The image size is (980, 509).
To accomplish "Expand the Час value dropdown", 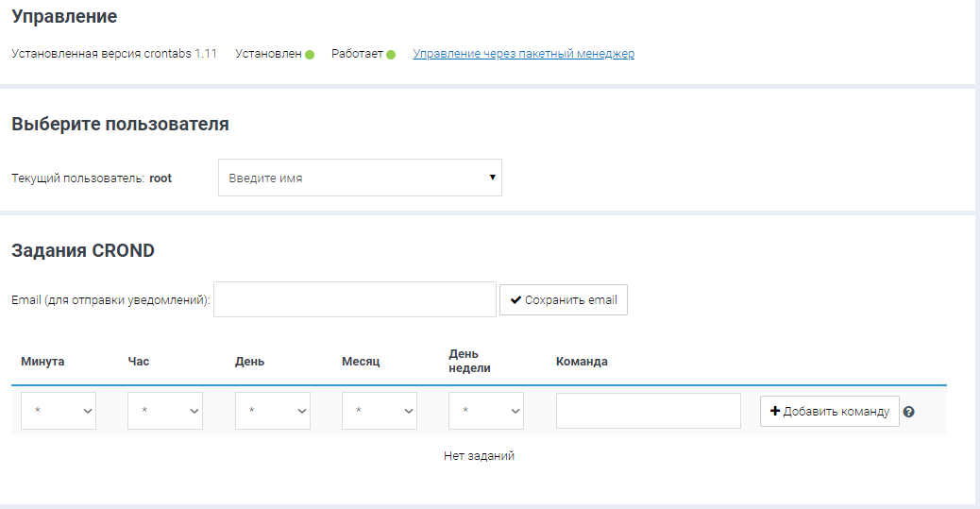I will 165,412.
